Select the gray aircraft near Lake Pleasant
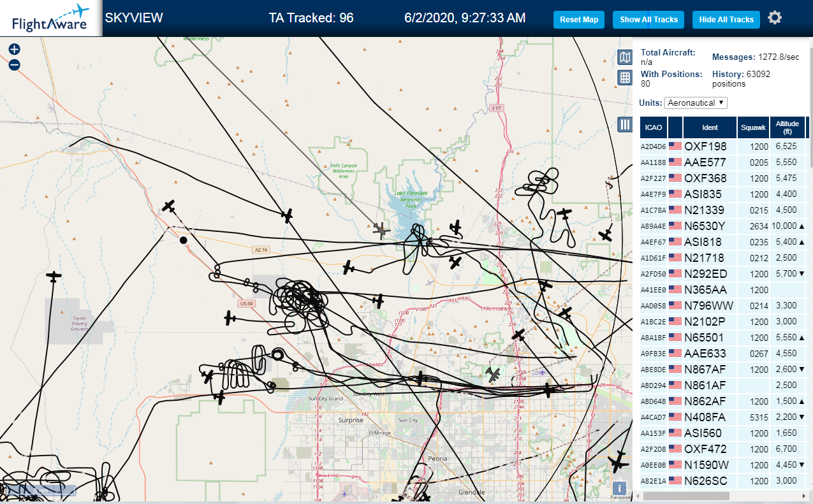 381,231
